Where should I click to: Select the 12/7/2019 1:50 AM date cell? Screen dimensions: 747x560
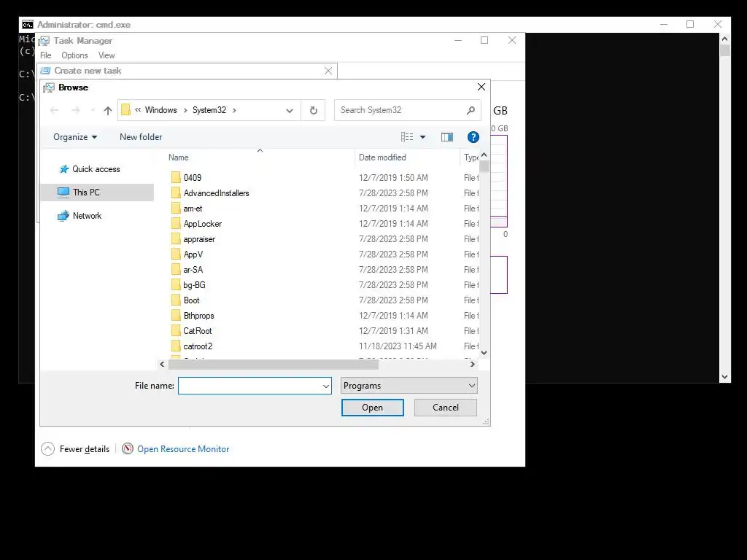pos(393,178)
